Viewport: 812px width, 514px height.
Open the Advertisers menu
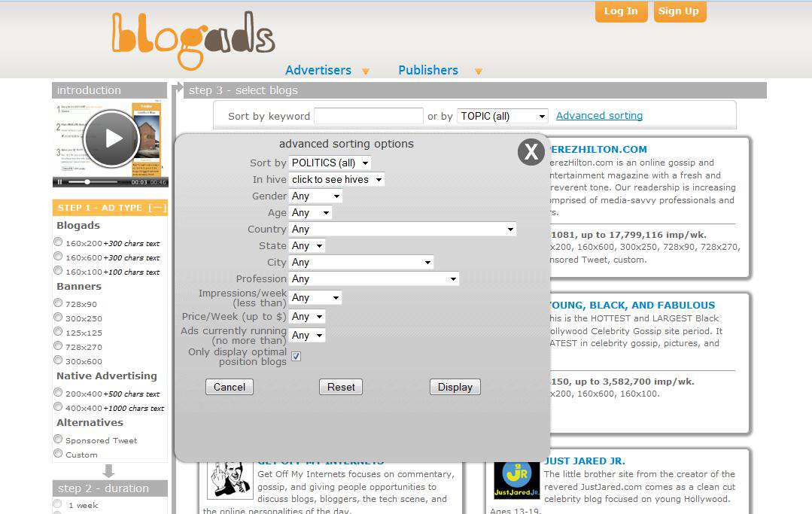(318, 70)
